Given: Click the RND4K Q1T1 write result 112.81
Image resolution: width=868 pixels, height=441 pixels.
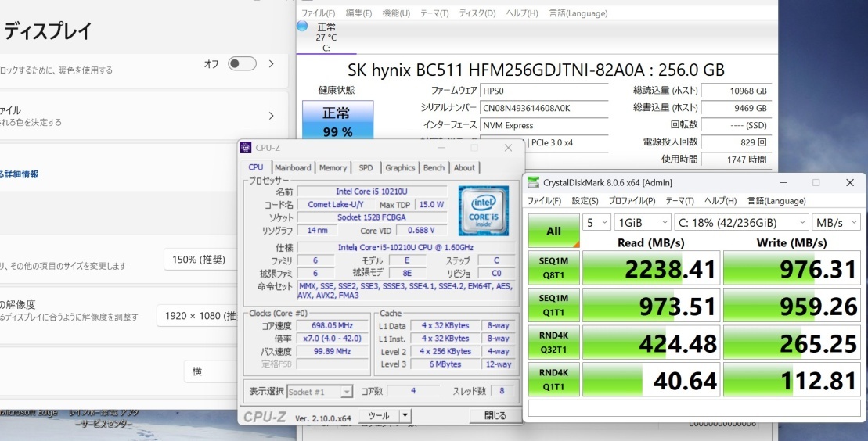Looking at the screenshot, I should pyautogui.click(x=792, y=379).
